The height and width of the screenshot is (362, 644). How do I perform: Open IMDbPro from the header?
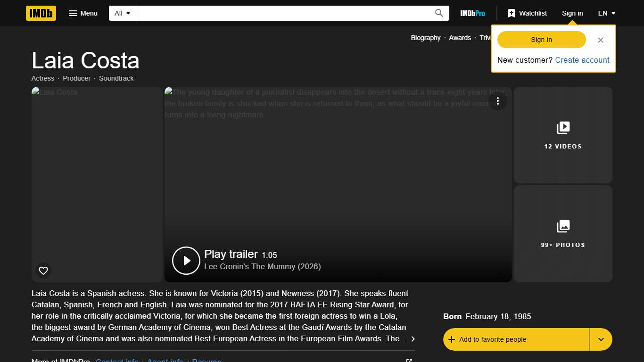472,13
